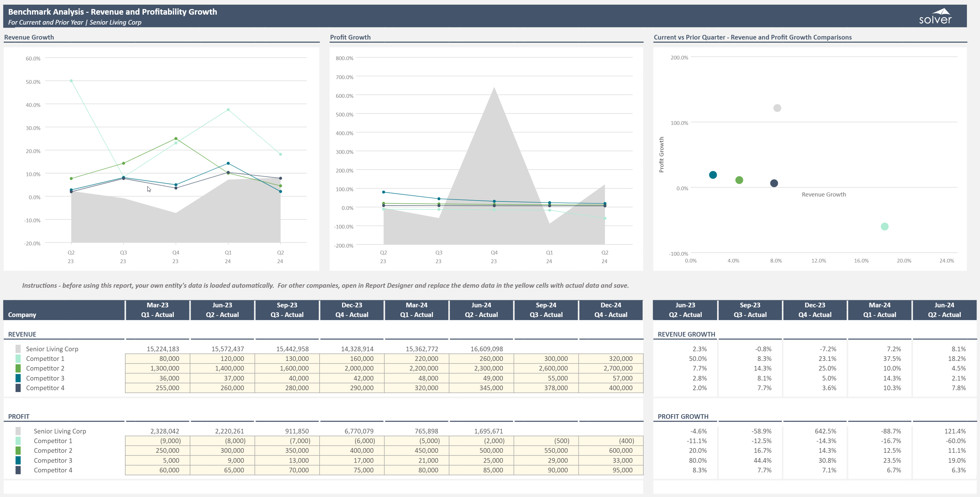Click Senior Living Corp profit growth 642.5%

[x=825, y=431]
